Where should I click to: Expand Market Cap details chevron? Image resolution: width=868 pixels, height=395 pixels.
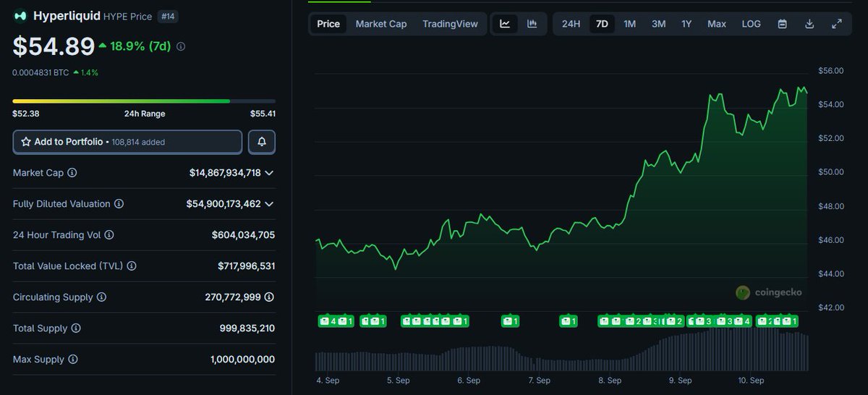[269, 173]
